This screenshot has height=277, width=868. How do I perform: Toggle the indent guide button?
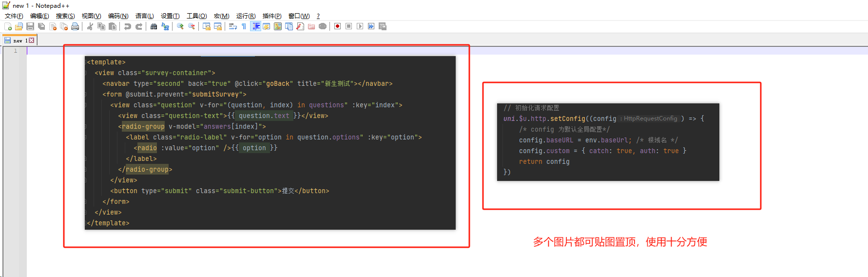point(255,26)
